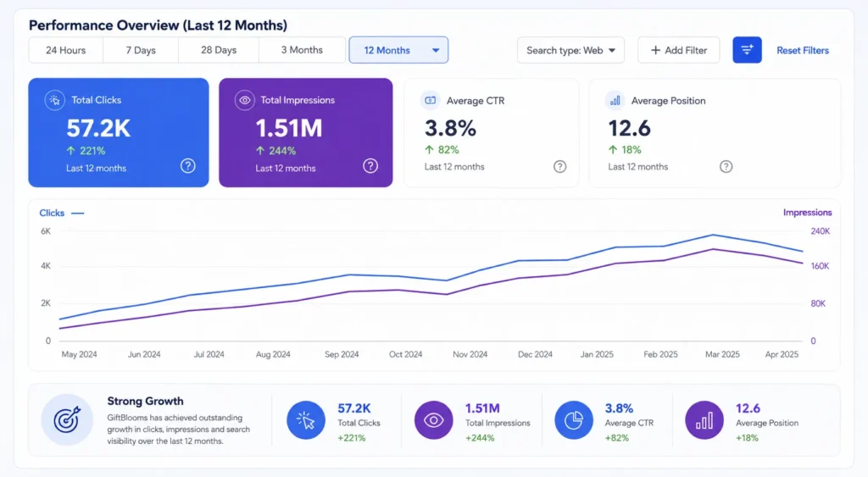
Task: Click the cursor icon on Total Clicks card
Action: click(x=55, y=100)
